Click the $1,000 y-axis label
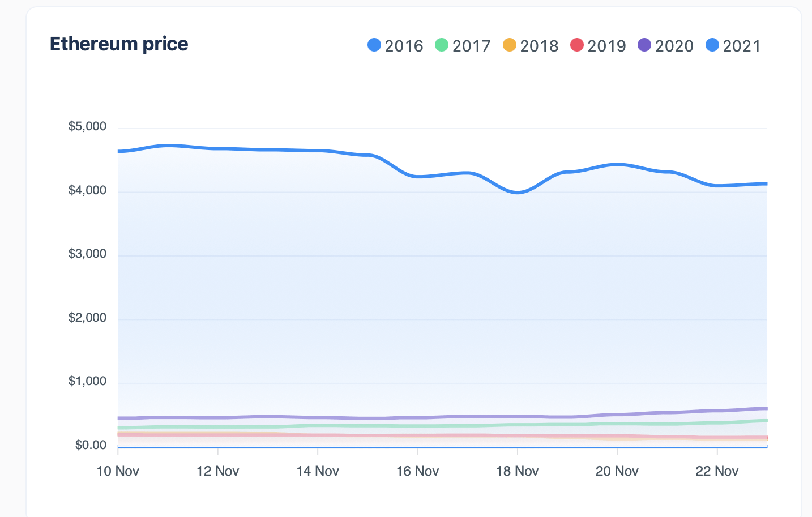This screenshot has width=812, height=517. [x=87, y=381]
